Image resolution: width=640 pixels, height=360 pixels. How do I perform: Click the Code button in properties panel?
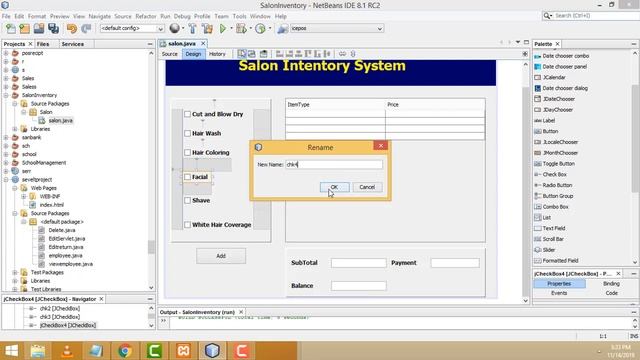tap(611, 293)
